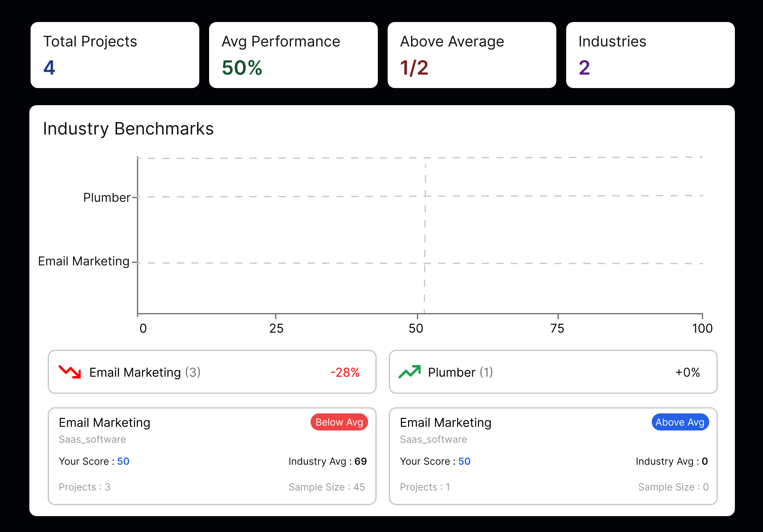763x532 pixels.
Task: Click the Industry Benchmarks heading
Action: click(x=128, y=129)
